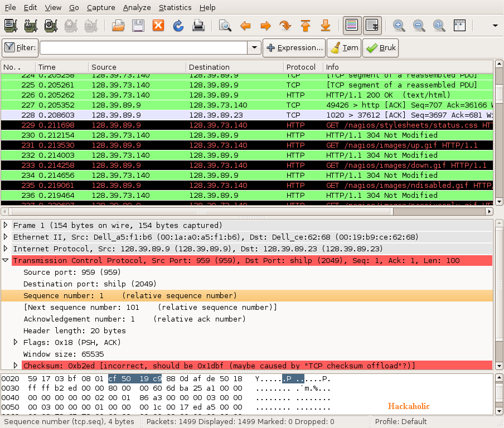This screenshot has height=428, width=504.
Task: Toggle auto scroll during live capture
Action: [372, 26]
